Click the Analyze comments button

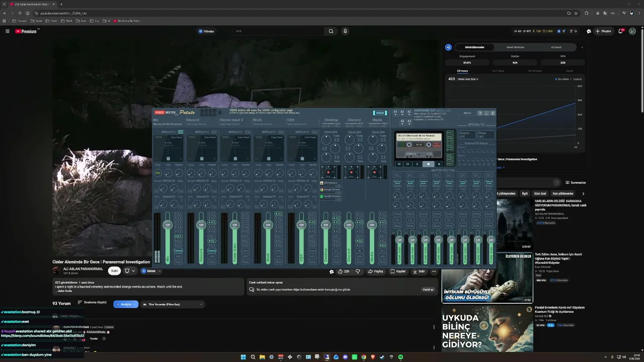(x=126, y=304)
